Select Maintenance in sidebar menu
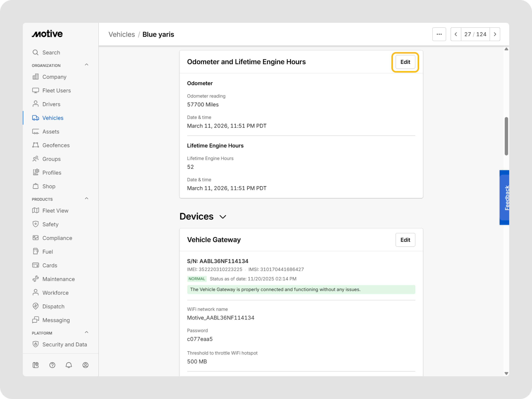The width and height of the screenshot is (532, 399). pos(59,279)
